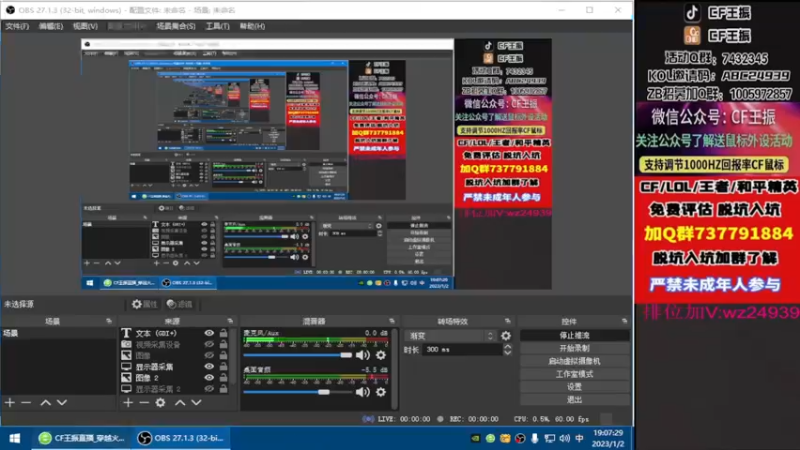Open 桌面音频 audio settings gear
This screenshot has width=800, height=450.
pyautogui.click(x=381, y=392)
